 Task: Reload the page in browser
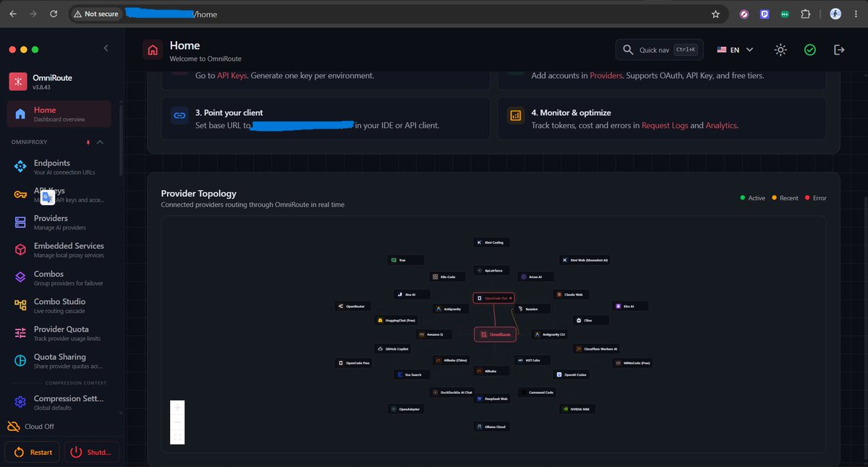(54, 14)
